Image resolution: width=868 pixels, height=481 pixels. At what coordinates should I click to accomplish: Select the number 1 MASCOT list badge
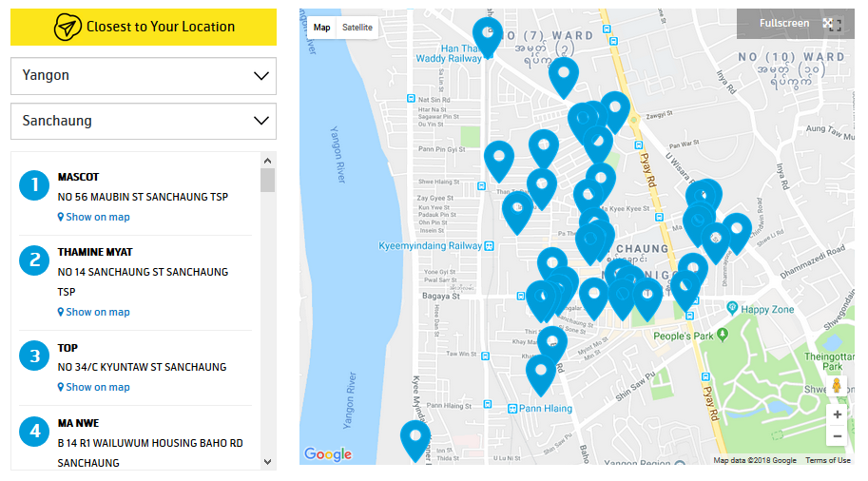pos(34,184)
